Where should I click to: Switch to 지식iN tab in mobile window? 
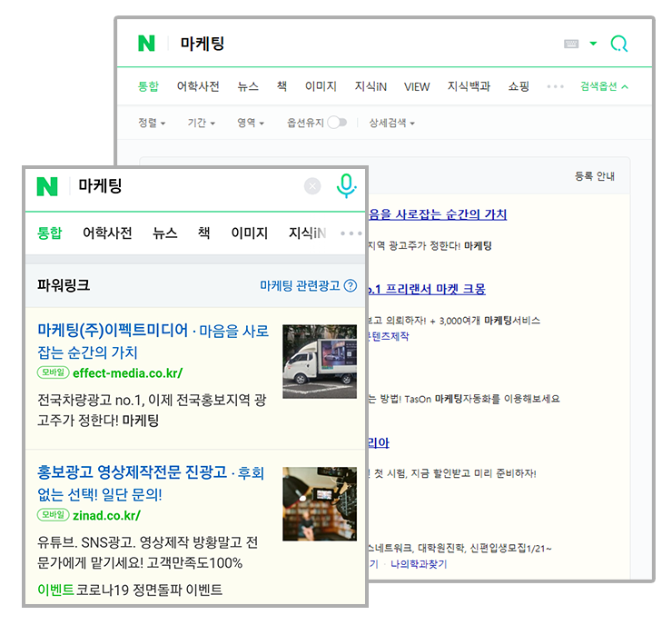pos(307,233)
